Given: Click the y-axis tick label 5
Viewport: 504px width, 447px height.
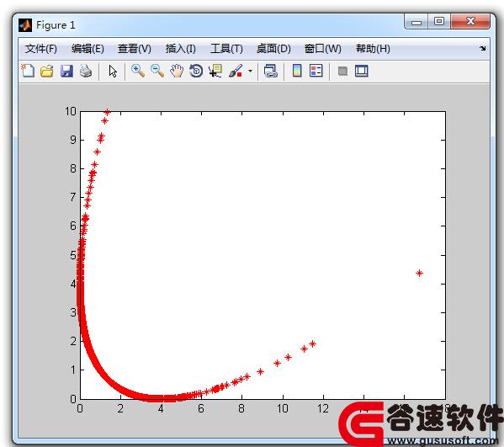Looking at the screenshot, I should (x=73, y=255).
